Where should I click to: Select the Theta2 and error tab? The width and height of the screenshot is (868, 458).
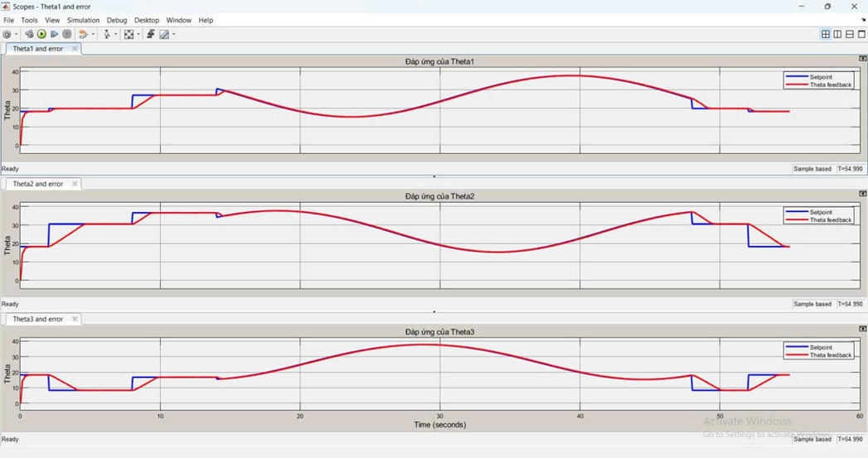click(x=37, y=184)
